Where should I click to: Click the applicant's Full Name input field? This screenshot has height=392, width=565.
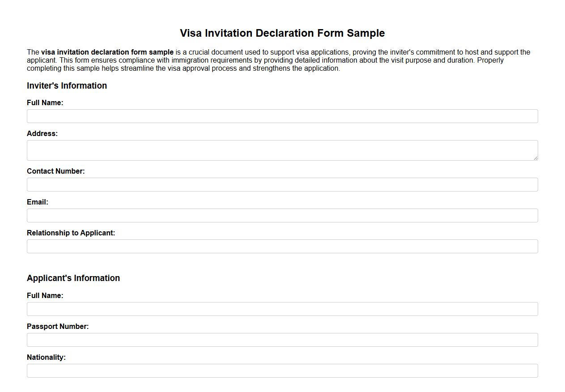[x=282, y=309]
